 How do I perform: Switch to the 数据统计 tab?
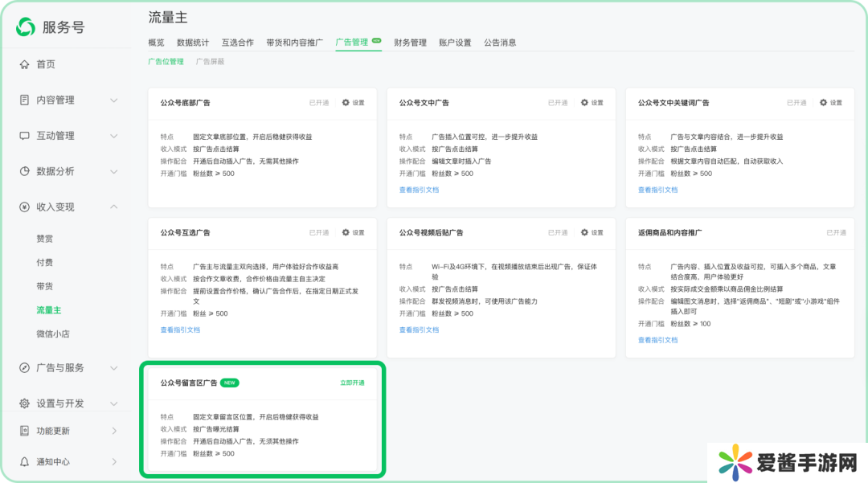click(193, 43)
